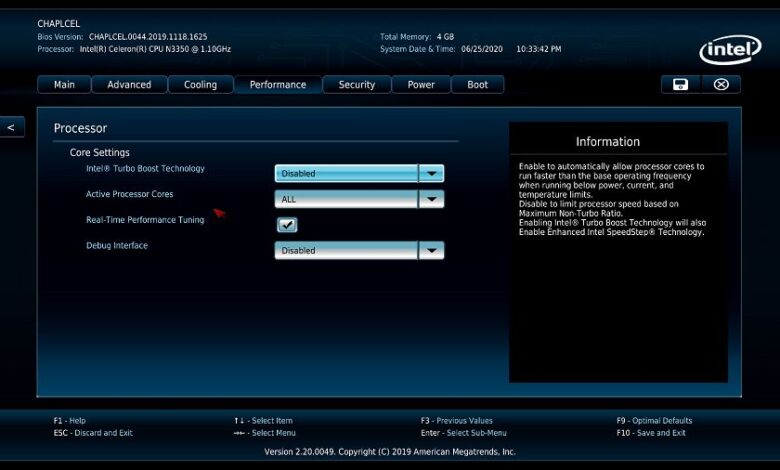Screen dimensions: 780x470
Task: Expand Active Processor Cores dropdown
Action: click(359, 199)
